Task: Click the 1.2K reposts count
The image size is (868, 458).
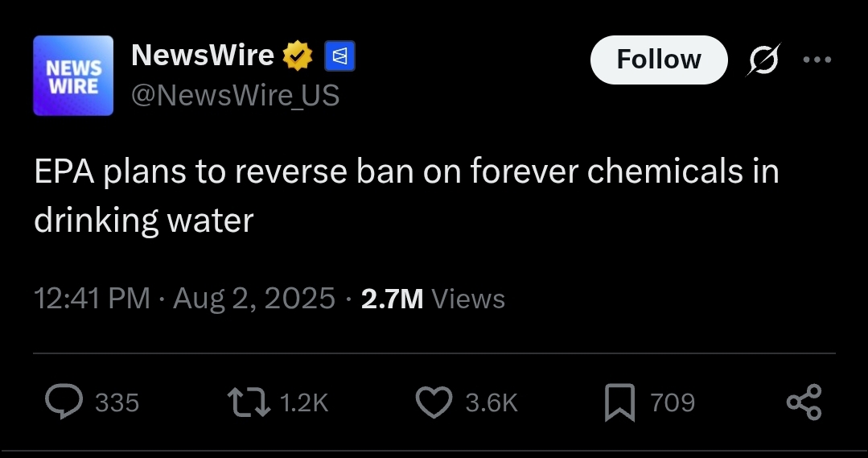Action: click(x=304, y=402)
